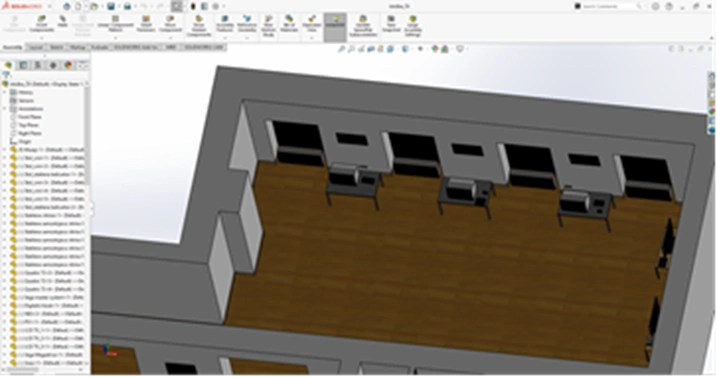
Task: Open the Options gear icon
Action: click(215, 6)
